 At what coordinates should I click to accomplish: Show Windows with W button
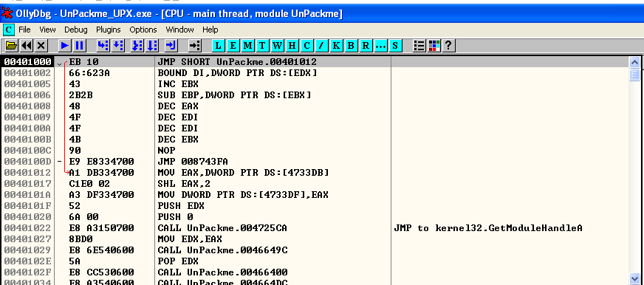277,46
